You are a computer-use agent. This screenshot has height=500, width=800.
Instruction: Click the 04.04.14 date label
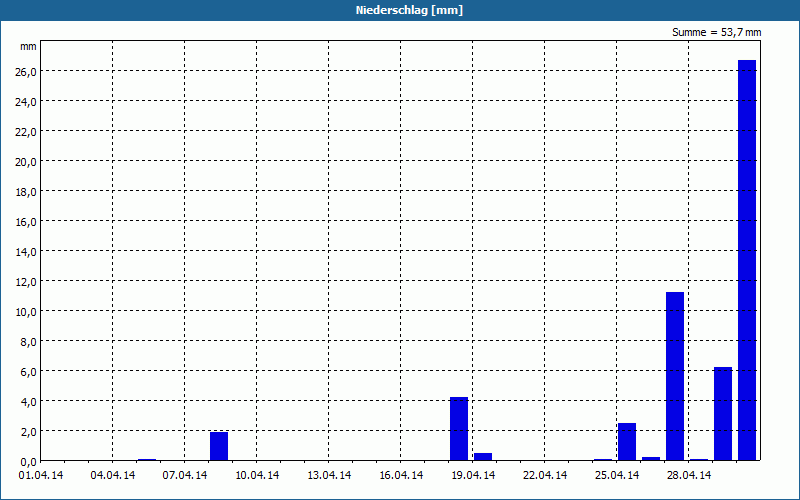point(113,476)
